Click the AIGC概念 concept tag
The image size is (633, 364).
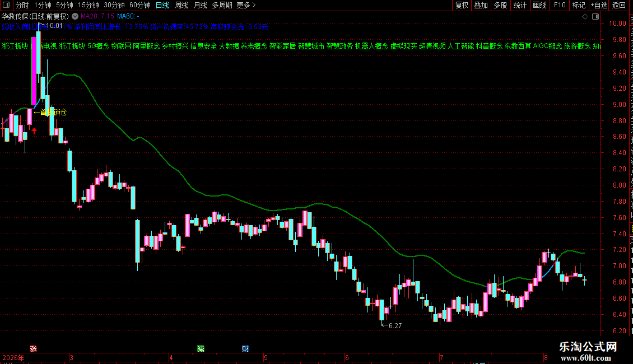click(x=547, y=46)
